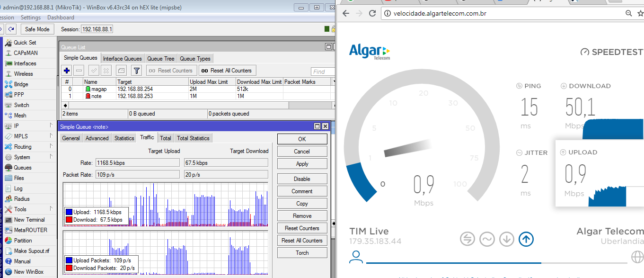Click the disable X icon in Queue List
This screenshot has height=278, width=644.
(106, 71)
